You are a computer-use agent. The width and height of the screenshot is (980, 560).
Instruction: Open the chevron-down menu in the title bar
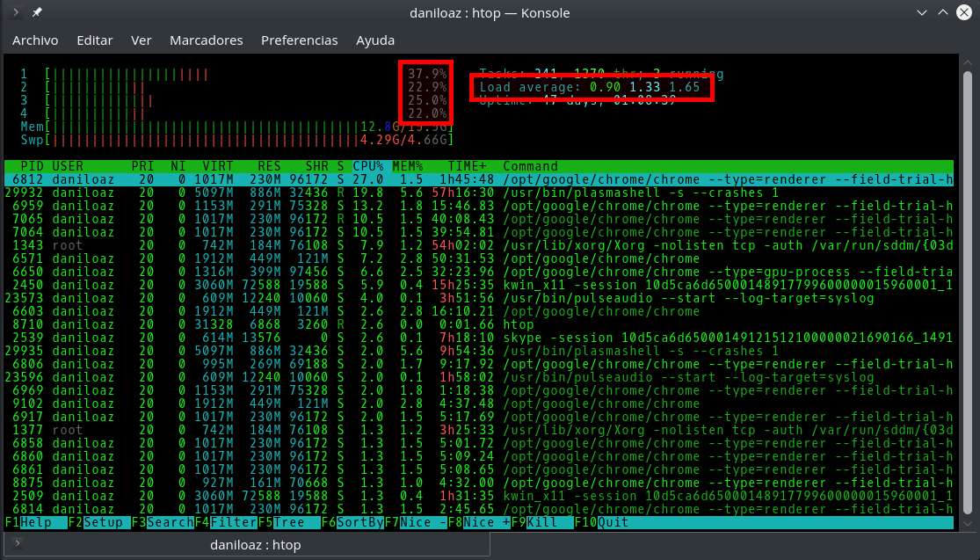coord(922,12)
